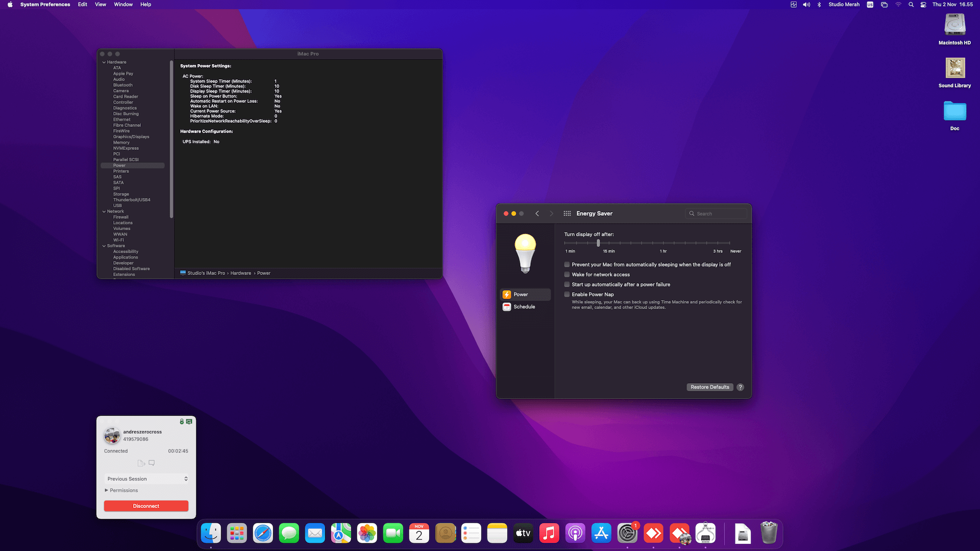The image size is (980, 551).
Task: Open the Edit menu
Action: tap(82, 5)
